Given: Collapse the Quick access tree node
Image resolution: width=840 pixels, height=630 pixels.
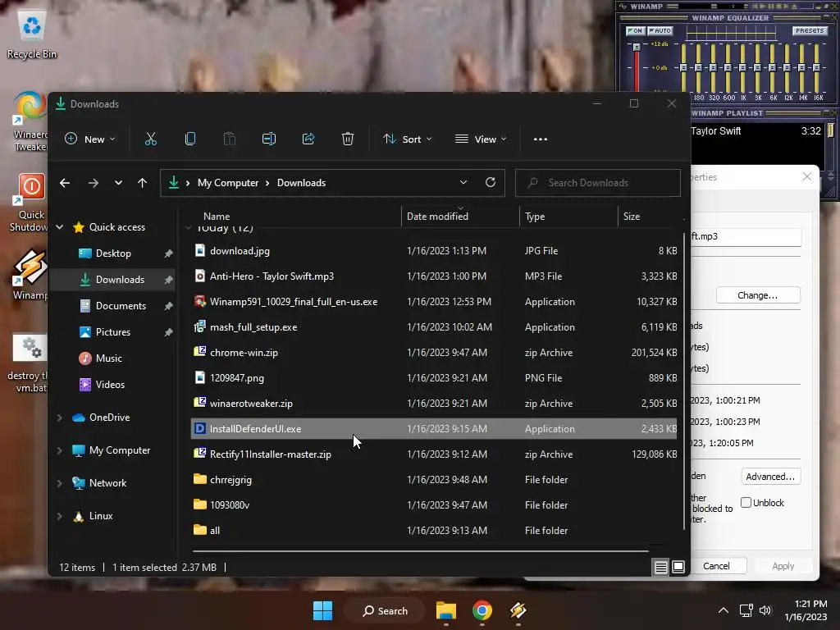Looking at the screenshot, I should [59, 227].
